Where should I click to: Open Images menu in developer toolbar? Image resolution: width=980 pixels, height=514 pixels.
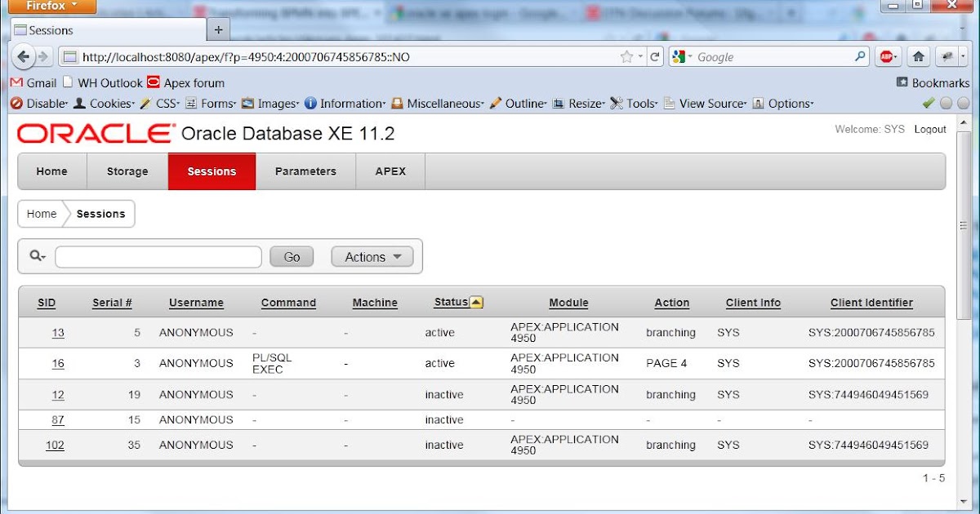[271, 104]
